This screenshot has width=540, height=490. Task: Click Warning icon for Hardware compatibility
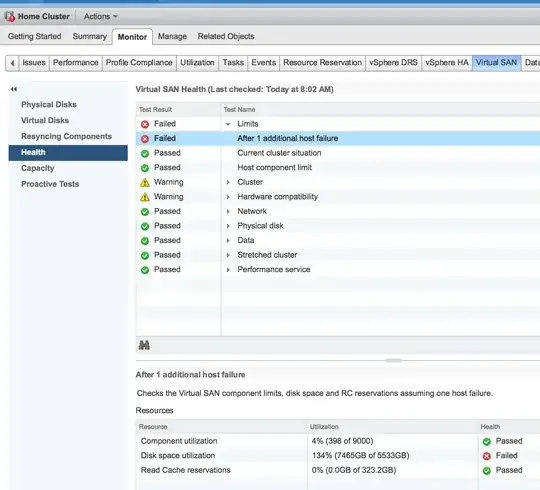[145, 197]
